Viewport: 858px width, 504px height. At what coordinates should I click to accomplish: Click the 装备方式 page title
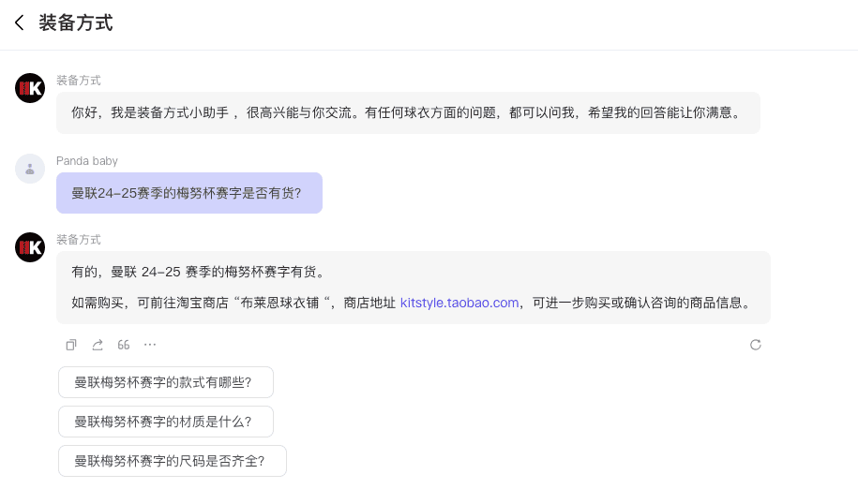click(76, 23)
